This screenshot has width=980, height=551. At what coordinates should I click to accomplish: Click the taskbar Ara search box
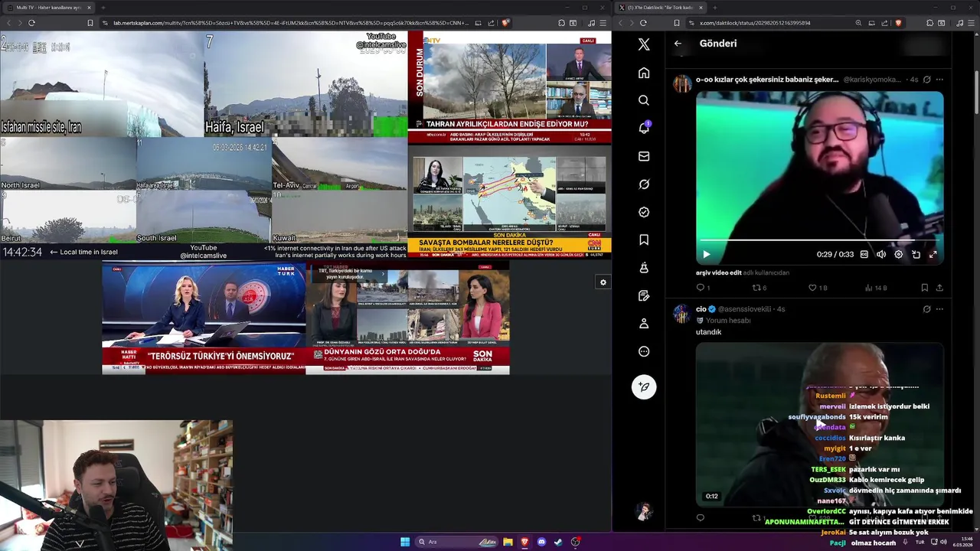(457, 542)
